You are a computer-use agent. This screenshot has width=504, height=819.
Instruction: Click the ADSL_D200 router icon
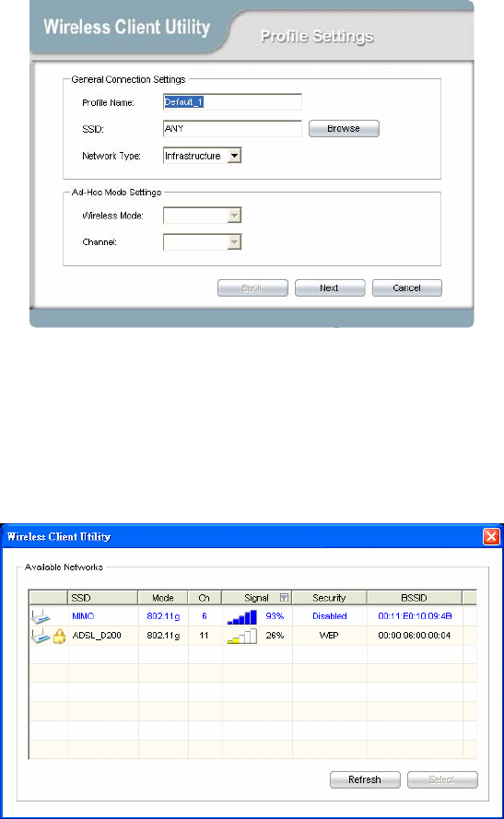[41, 636]
